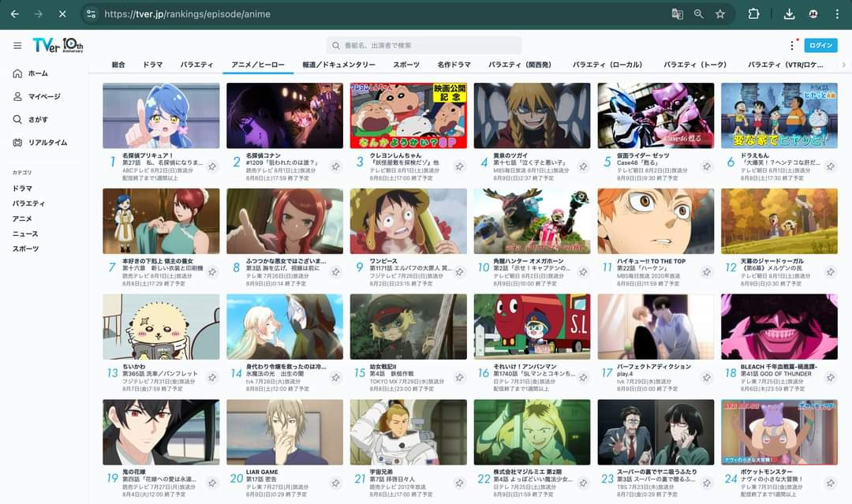The width and height of the screenshot is (852, 504).
Task: Select the バラエティ（関西発） tab
Action: [x=520, y=65]
